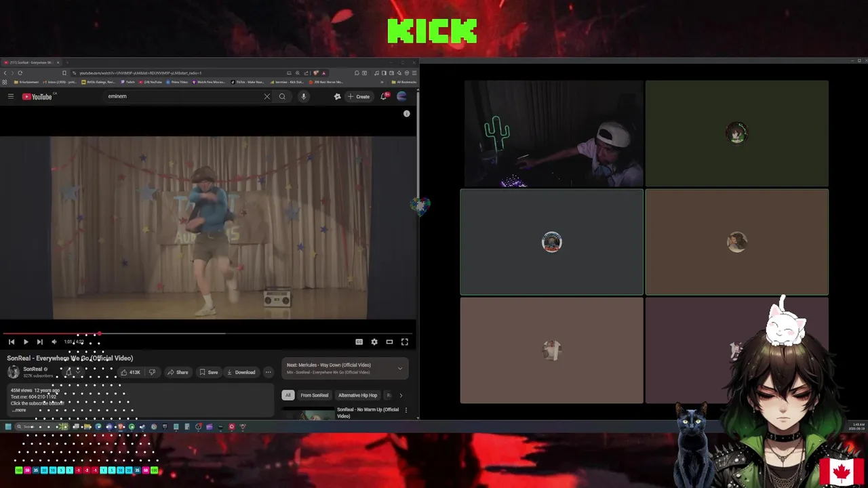Open File Explorer from the taskbar
The width and height of the screenshot is (868, 488).
coord(87,427)
